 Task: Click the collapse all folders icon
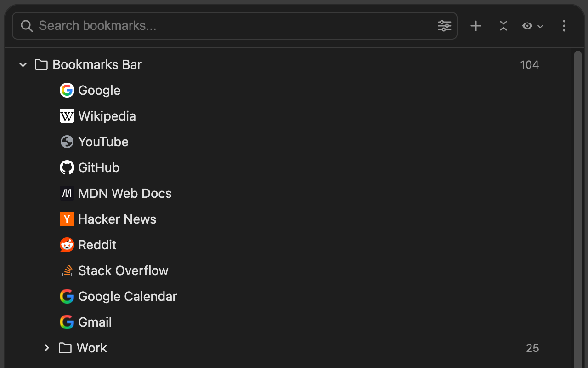point(503,26)
